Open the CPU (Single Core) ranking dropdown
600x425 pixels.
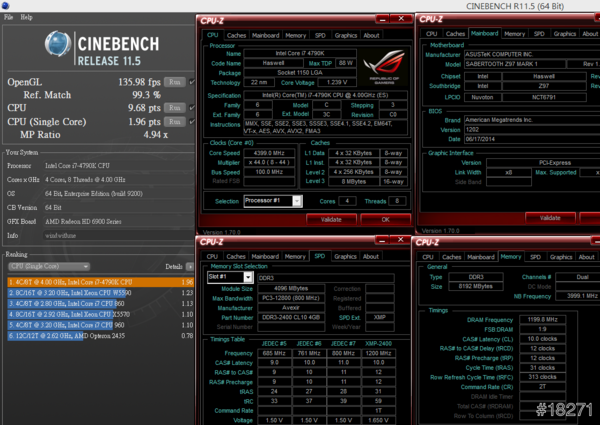(x=49, y=266)
